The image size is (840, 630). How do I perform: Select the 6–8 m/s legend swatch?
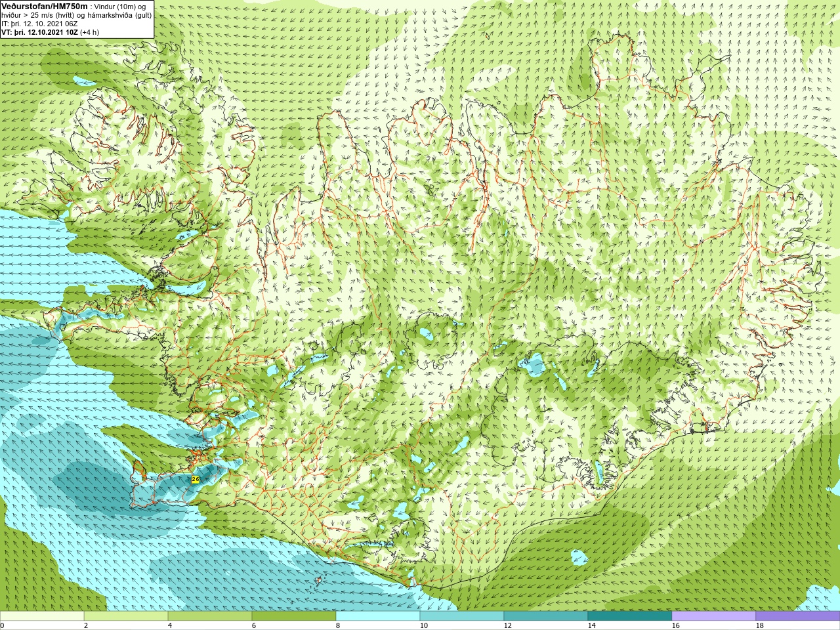click(x=294, y=616)
